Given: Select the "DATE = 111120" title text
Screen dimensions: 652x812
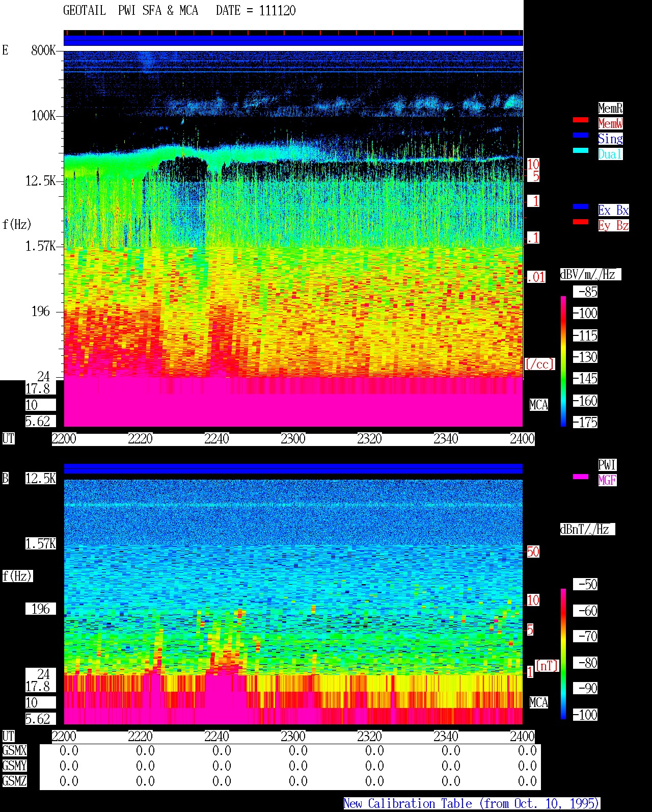Looking at the screenshot, I should 256,11.
